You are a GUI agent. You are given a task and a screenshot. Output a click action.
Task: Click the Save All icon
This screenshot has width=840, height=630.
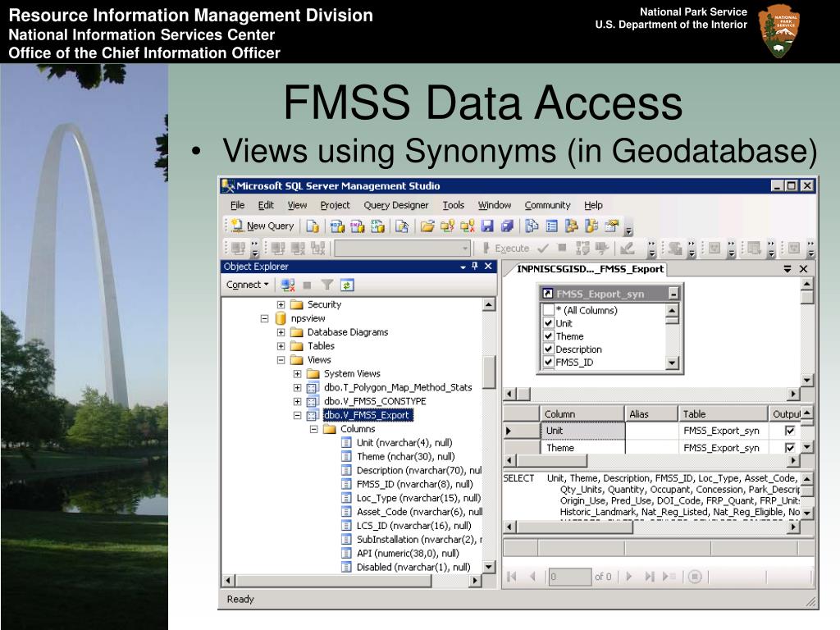pyautogui.click(x=507, y=226)
